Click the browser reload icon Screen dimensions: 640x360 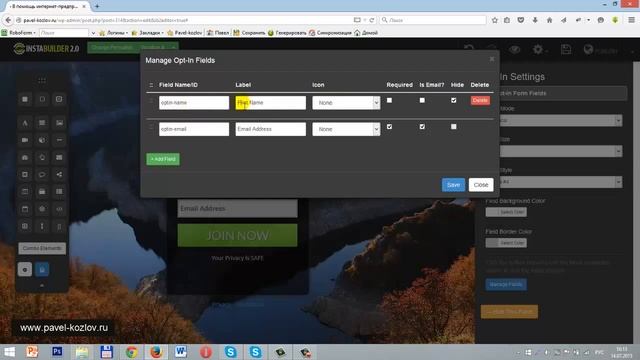(372, 20)
